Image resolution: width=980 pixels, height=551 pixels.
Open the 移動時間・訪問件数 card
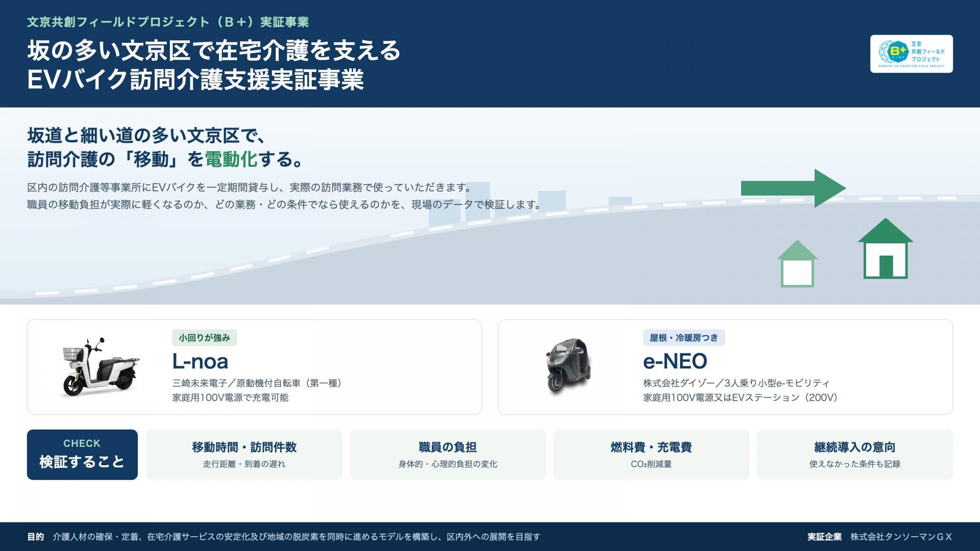(x=244, y=455)
